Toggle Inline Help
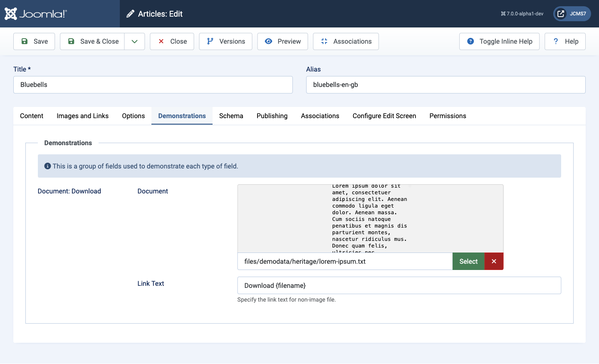This screenshot has width=599, height=364. pos(499,41)
